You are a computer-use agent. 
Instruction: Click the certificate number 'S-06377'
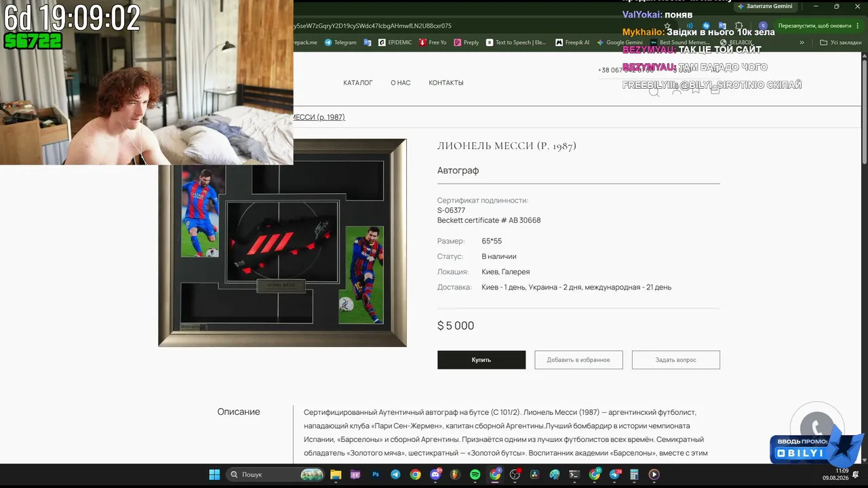point(452,210)
